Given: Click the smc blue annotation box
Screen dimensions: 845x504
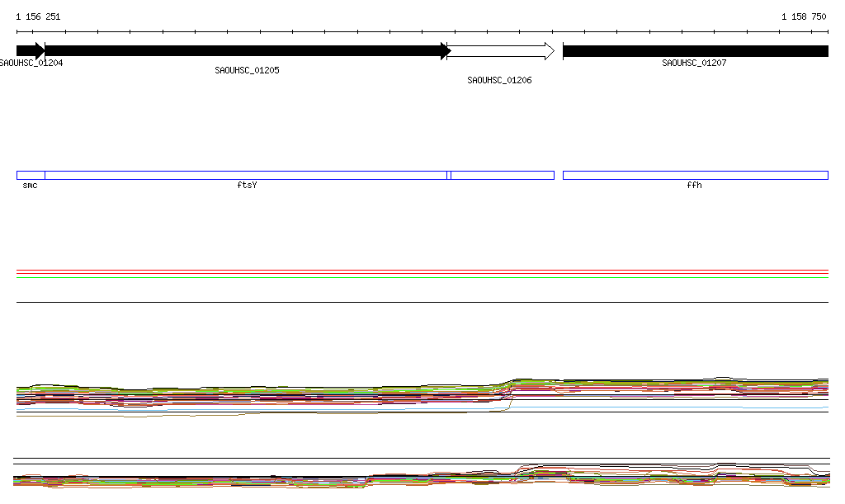Looking at the screenshot, I should 31,175.
